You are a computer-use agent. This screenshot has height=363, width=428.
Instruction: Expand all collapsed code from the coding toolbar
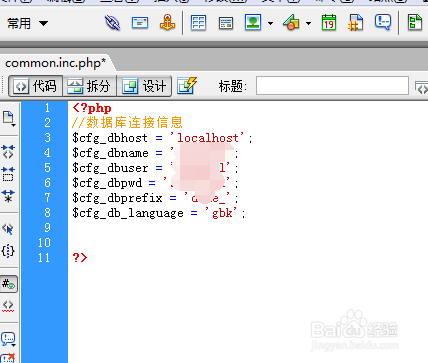[8, 196]
